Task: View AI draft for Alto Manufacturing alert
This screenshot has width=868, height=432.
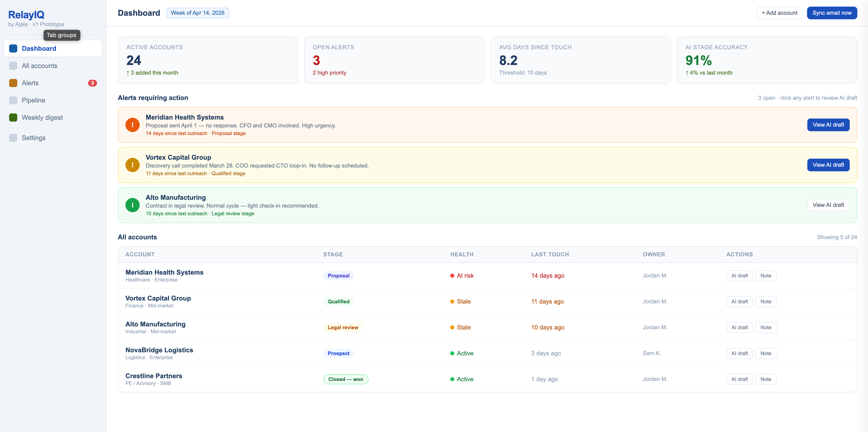Action: 828,205
